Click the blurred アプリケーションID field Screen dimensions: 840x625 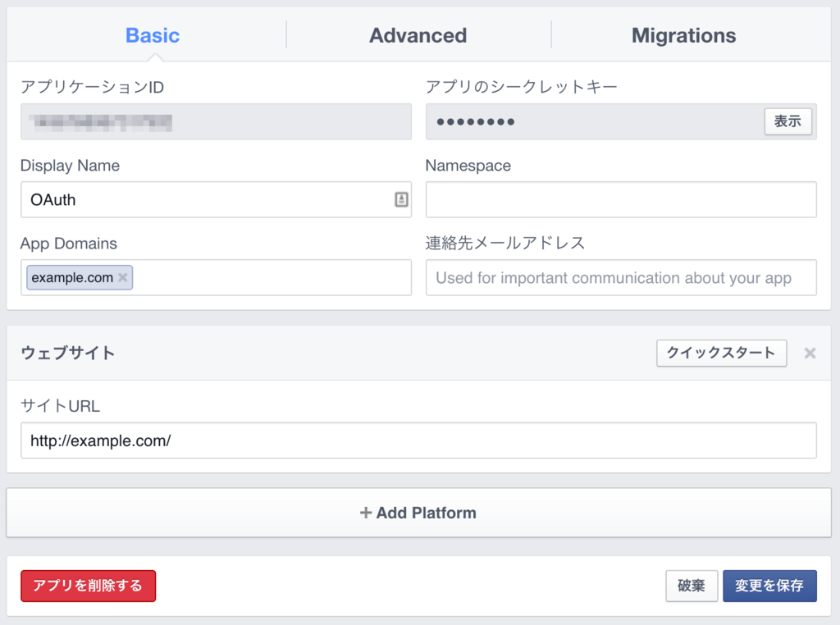point(216,122)
